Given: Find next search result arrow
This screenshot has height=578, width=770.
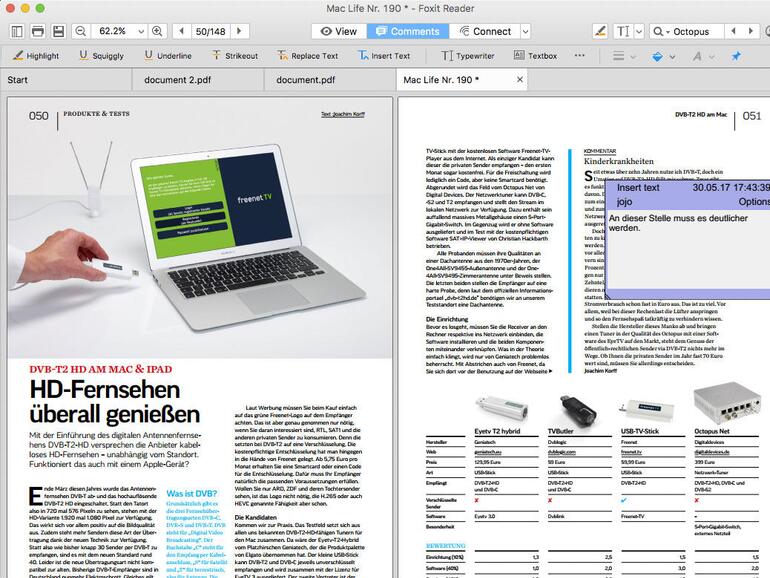Looking at the screenshot, I should click(x=750, y=31).
